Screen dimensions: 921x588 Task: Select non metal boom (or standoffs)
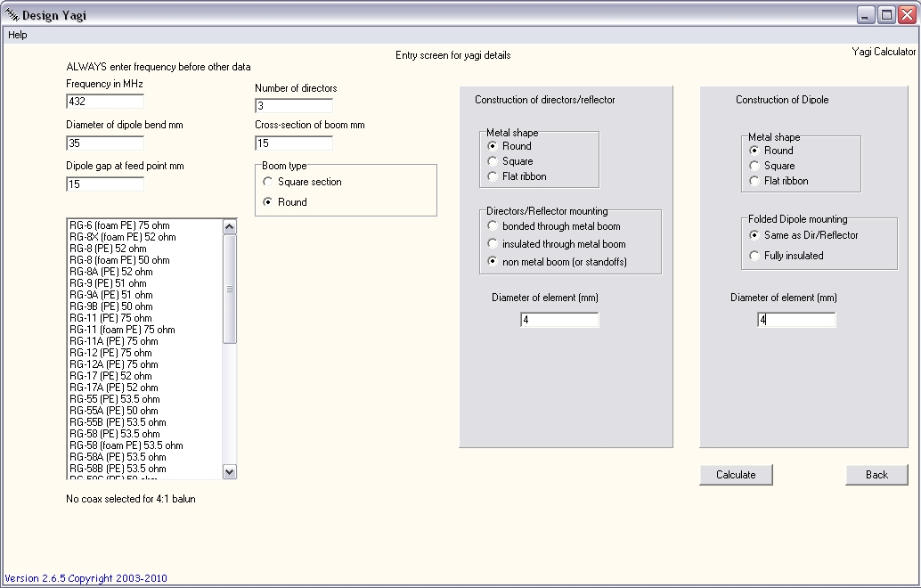point(558,261)
